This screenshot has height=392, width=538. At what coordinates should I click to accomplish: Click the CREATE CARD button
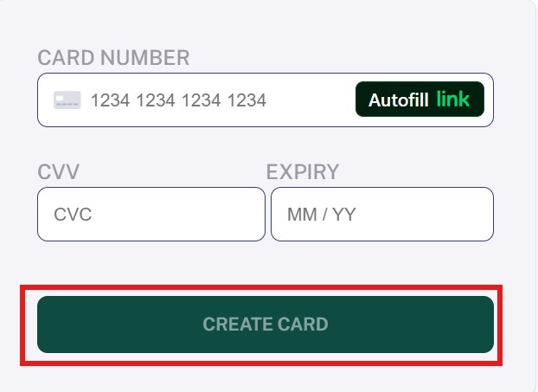[266, 325]
